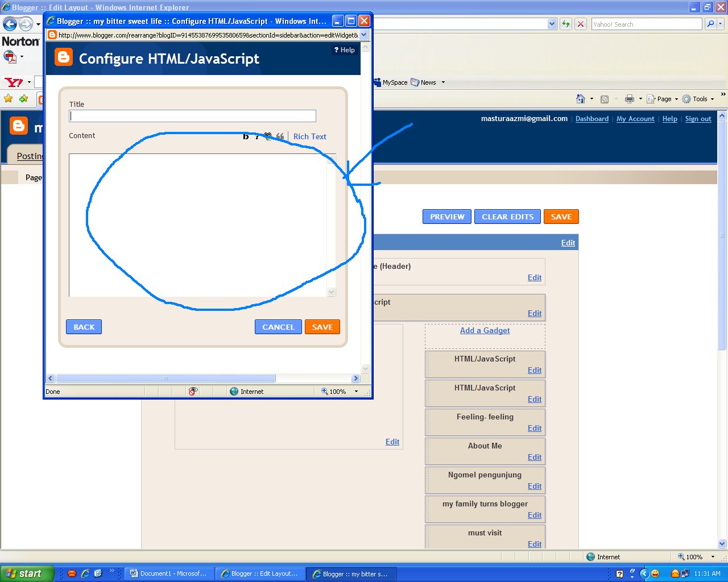728x582 pixels.
Task: Click Edit link for About Me gadget
Action: click(x=535, y=457)
